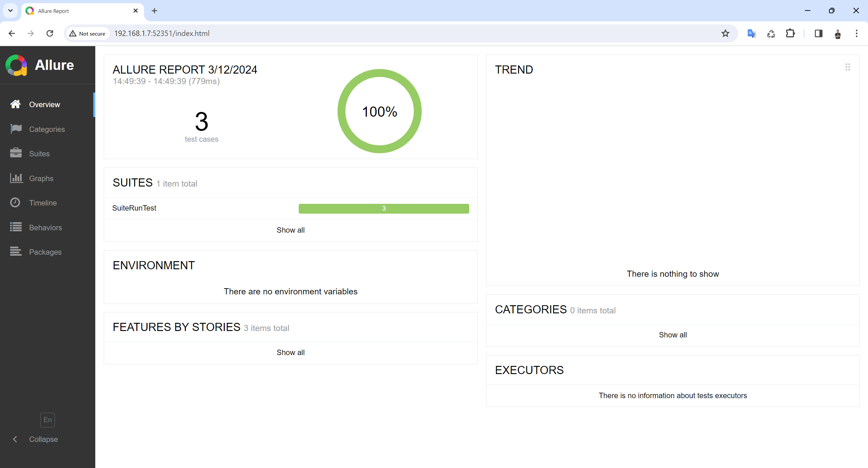Change language with the En button

pos(47,420)
